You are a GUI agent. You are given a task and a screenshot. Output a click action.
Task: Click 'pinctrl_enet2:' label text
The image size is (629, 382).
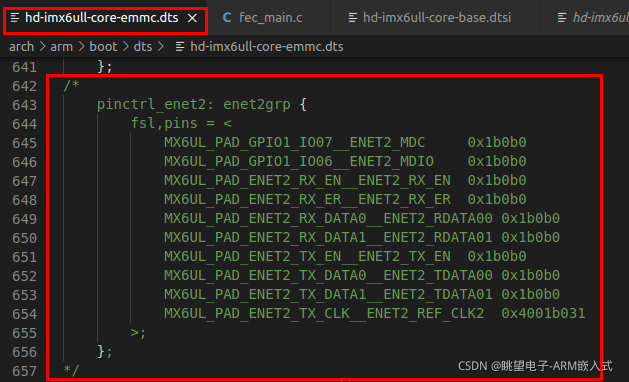click(x=156, y=104)
